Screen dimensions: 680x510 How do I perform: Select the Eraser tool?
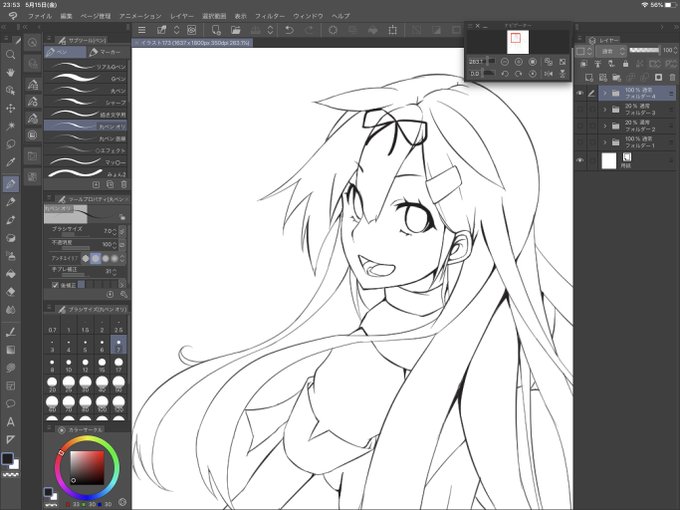[10, 291]
